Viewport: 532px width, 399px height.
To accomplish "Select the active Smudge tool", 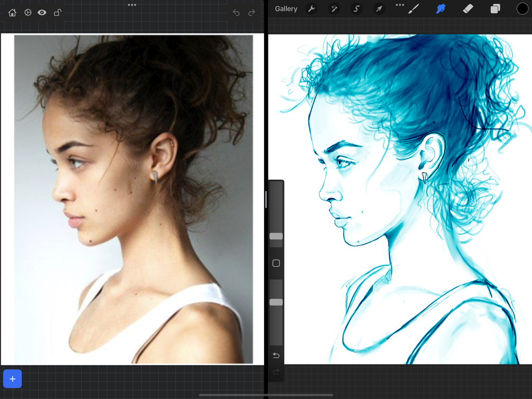I will tap(442, 8).
